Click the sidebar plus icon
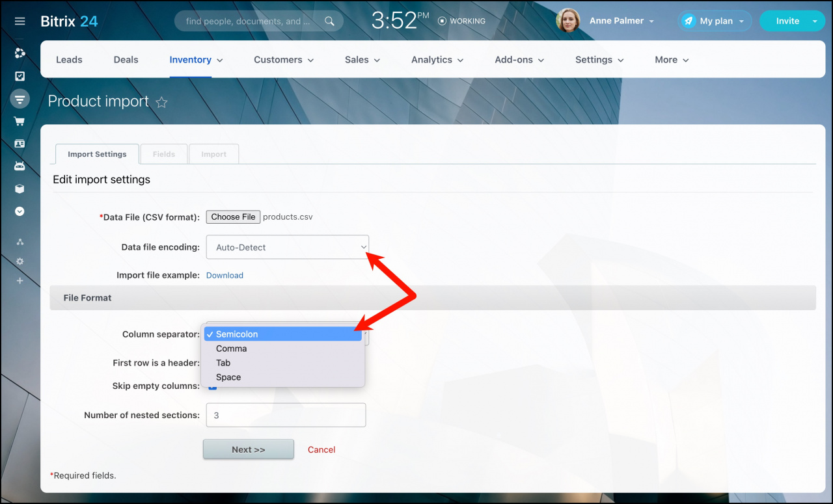 (20, 281)
